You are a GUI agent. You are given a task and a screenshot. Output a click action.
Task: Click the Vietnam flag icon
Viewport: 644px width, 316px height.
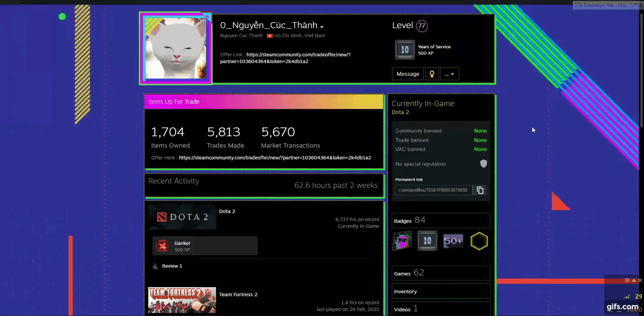[x=270, y=36]
